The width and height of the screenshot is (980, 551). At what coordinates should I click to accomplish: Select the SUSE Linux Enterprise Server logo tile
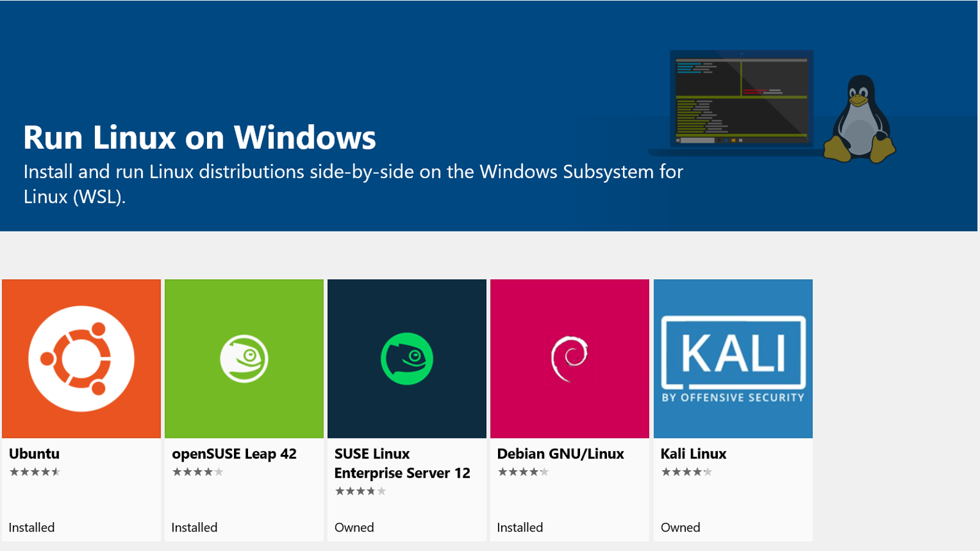point(407,359)
